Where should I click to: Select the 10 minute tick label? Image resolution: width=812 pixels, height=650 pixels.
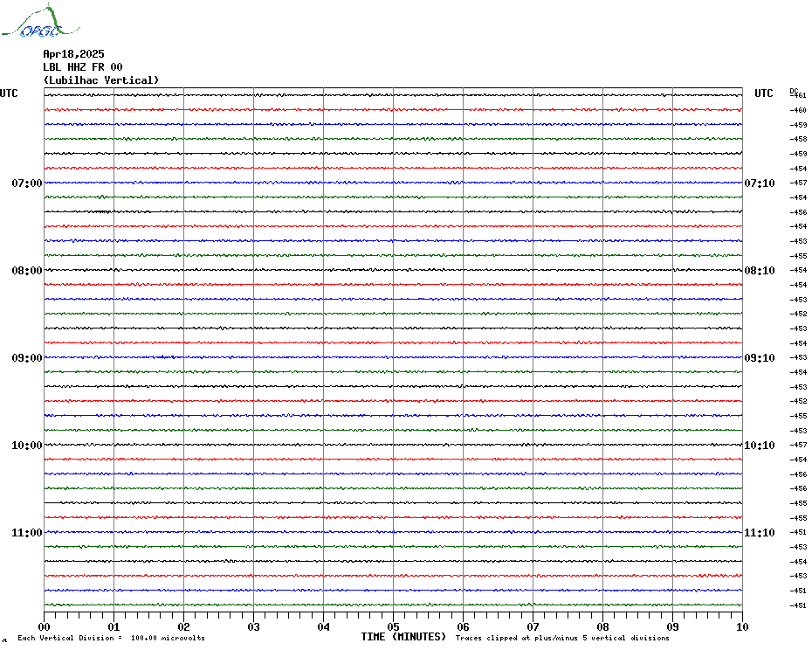click(741, 626)
